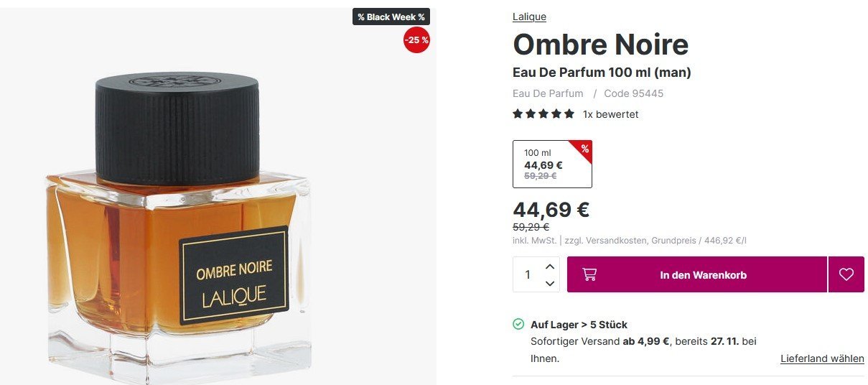Click the first rating star
868x385 pixels.
coord(518,113)
